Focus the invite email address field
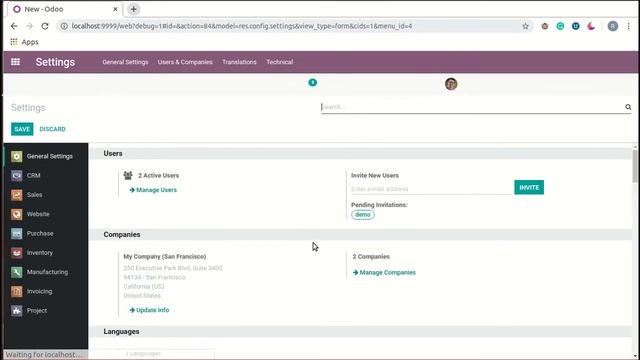Image resolution: width=640 pixels, height=360 pixels. 432,189
